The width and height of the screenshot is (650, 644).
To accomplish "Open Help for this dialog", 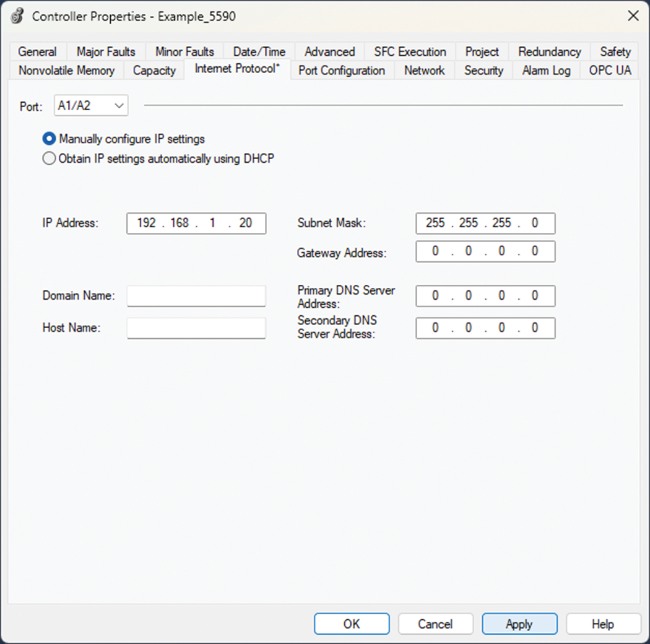I will pos(602,624).
